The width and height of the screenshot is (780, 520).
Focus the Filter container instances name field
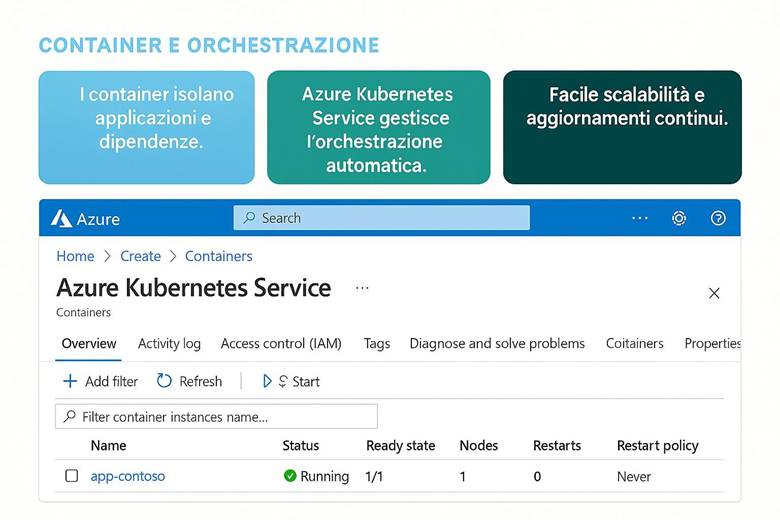(x=217, y=416)
